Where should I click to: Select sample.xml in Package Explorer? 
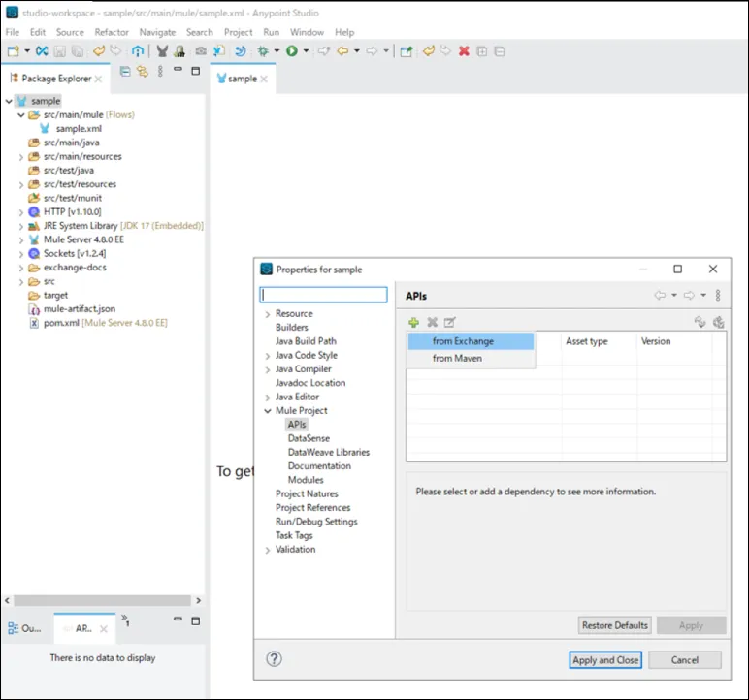tap(79, 128)
